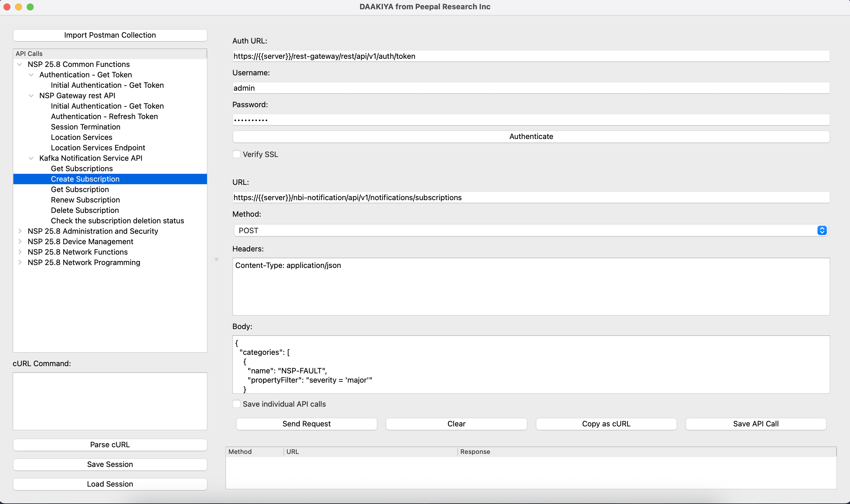This screenshot has height=504, width=850.
Task: Click Copy as cURL button
Action: [606, 424]
